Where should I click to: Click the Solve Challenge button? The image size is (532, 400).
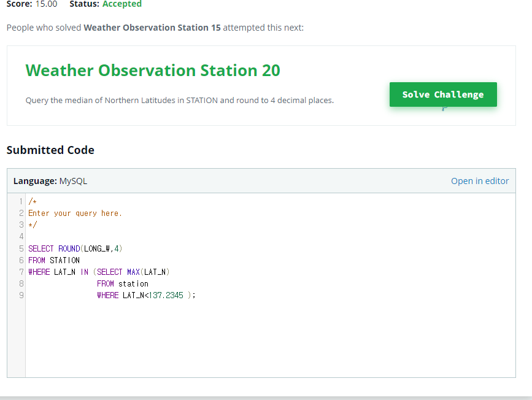pos(443,94)
